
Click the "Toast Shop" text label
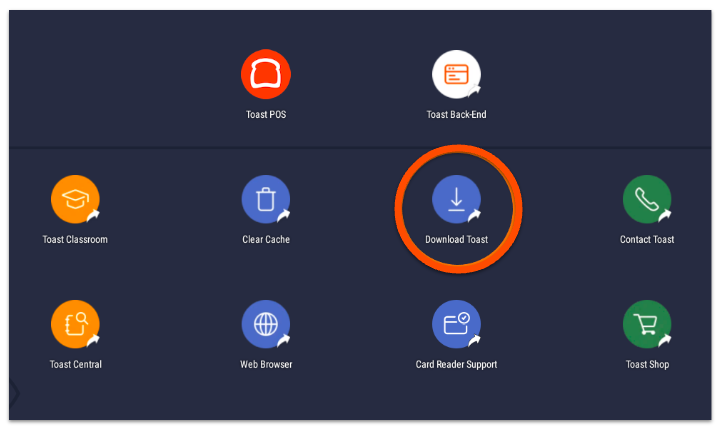click(647, 365)
